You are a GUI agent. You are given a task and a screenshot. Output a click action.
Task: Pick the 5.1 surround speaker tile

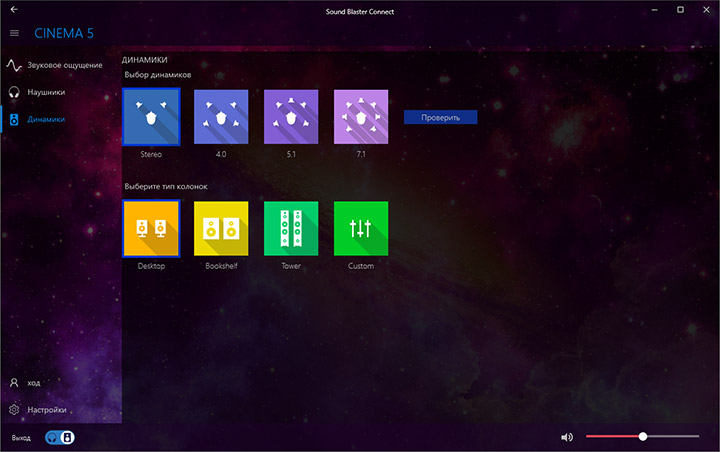tap(291, 117)
